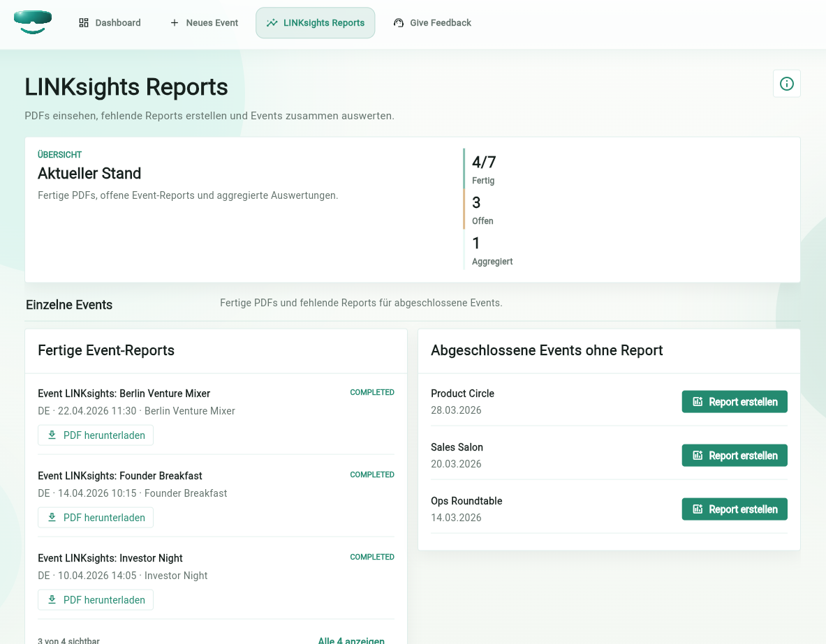
Task: Click the date 20.03.2026
Action: coord(456,464)
